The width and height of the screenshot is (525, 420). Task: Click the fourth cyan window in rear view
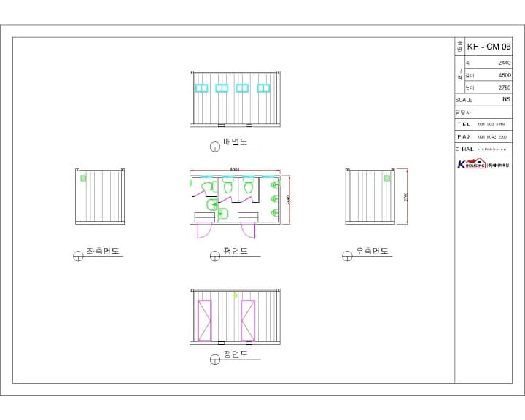coord(263,88)
